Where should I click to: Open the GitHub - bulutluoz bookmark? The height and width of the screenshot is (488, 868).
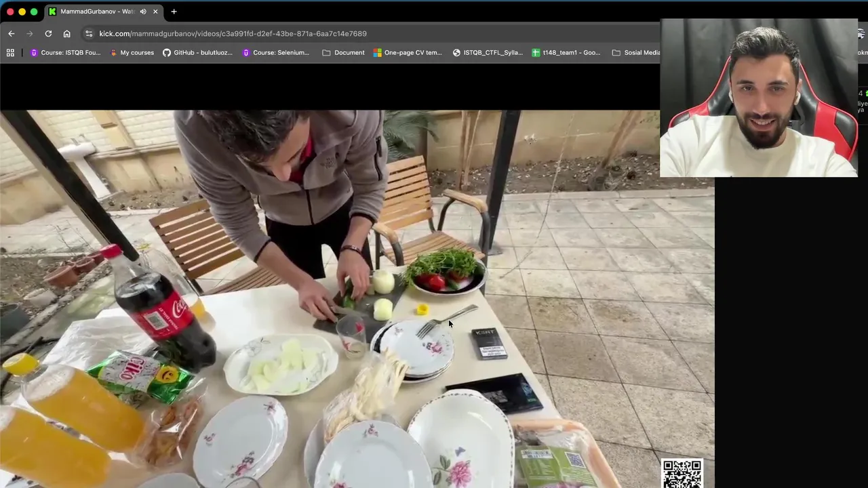click(x=197, y=52)
